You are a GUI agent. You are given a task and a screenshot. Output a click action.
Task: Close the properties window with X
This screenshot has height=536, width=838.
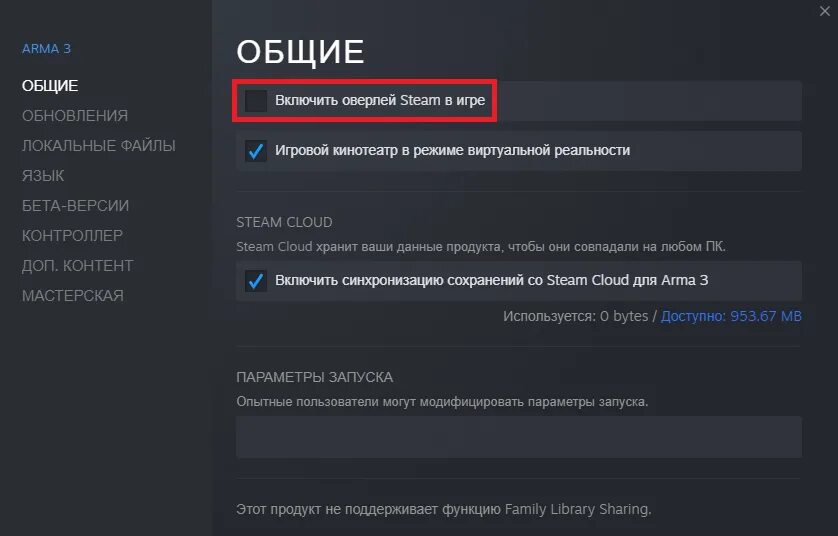tap(825, 11)
